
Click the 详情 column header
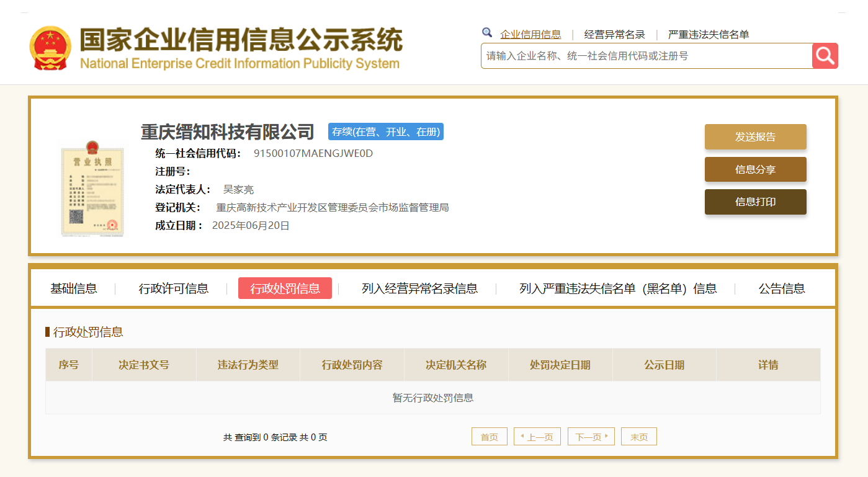pos(768,365)
